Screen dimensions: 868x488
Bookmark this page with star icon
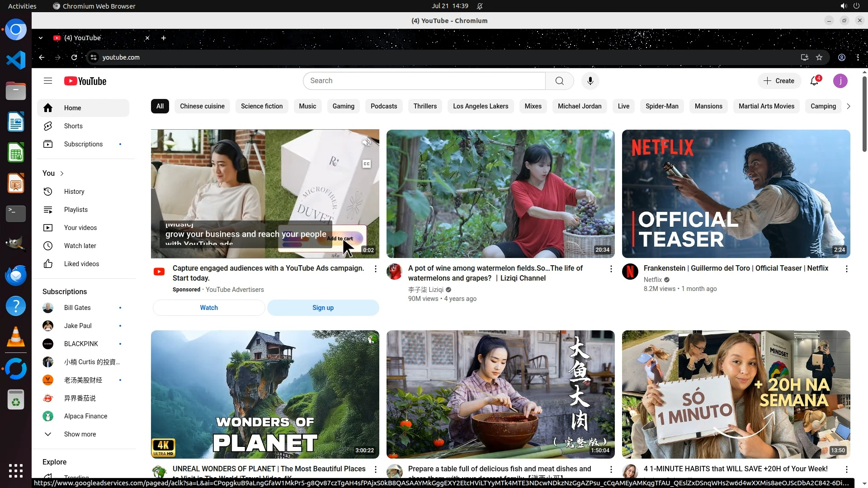click(x=819, y=57)
